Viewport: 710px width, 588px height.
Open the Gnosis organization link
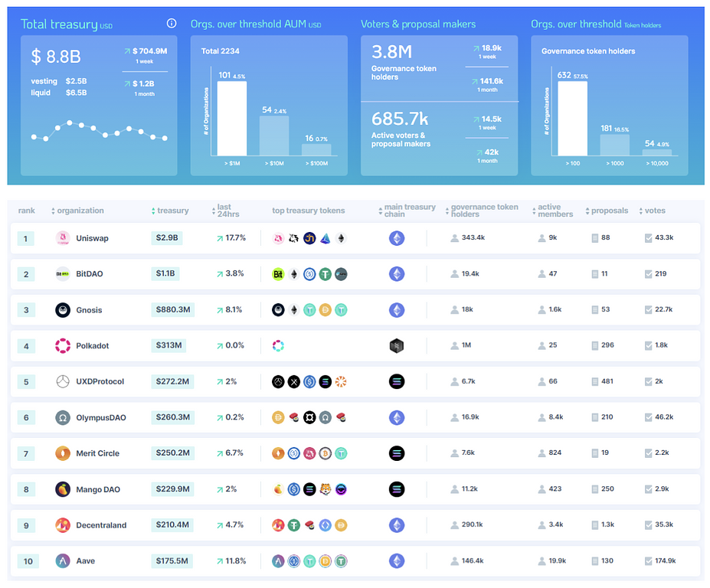[89, 310]
